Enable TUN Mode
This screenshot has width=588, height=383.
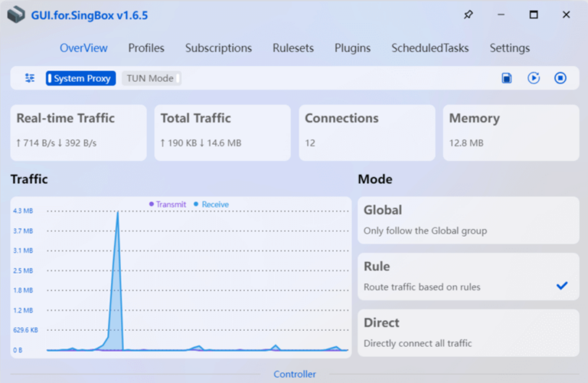click(151, 78)
